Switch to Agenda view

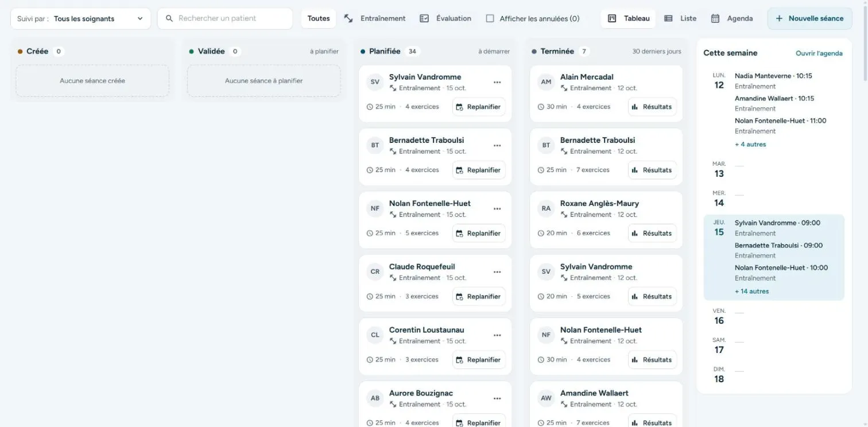732,18
